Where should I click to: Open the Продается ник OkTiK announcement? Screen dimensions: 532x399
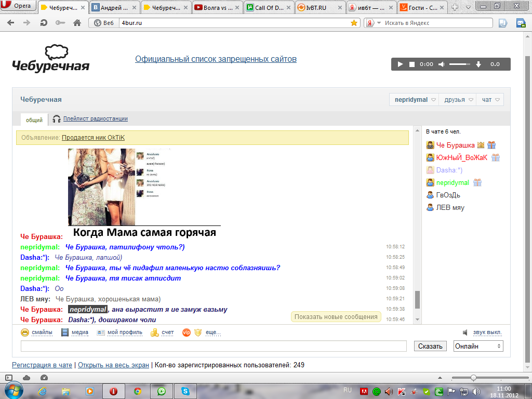94,138
